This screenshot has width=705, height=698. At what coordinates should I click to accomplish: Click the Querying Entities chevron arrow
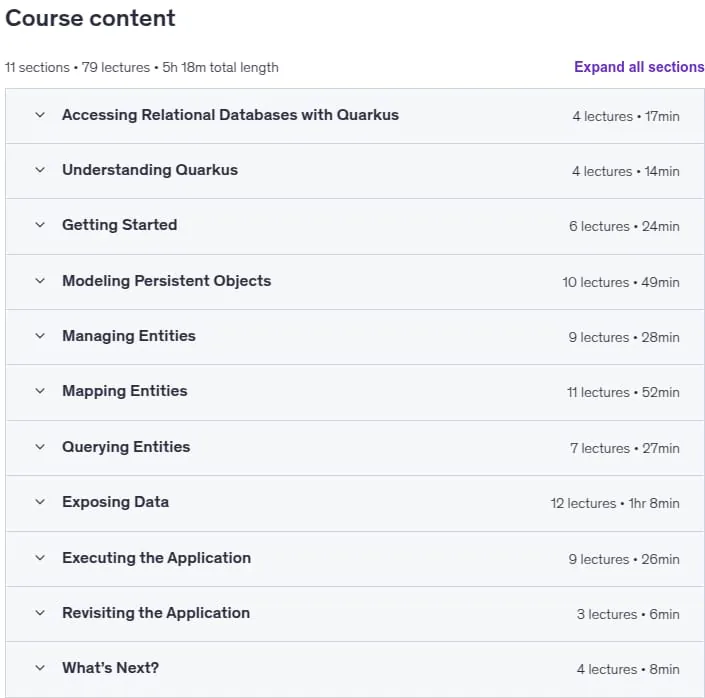[x=40, y=447]
